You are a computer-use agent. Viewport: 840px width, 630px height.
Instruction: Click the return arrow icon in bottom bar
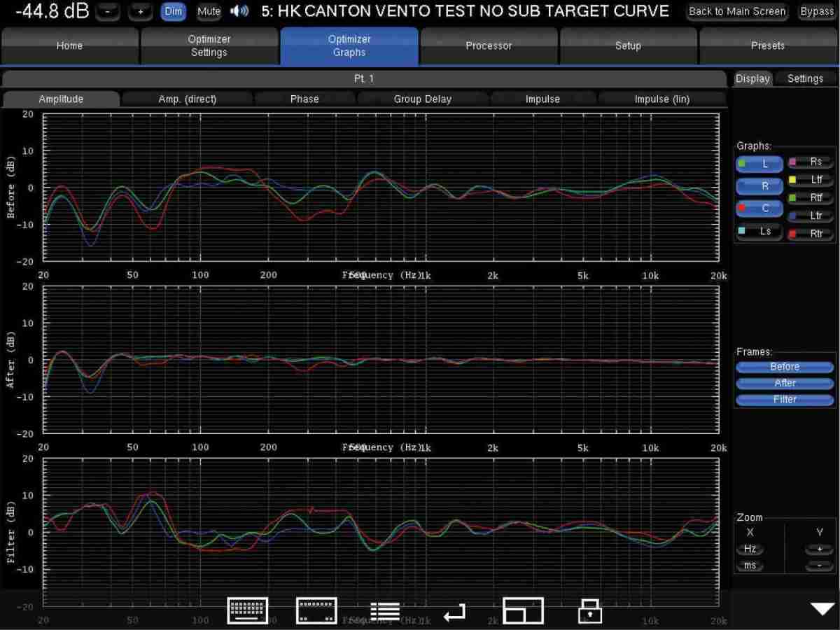tap(454, 613)
